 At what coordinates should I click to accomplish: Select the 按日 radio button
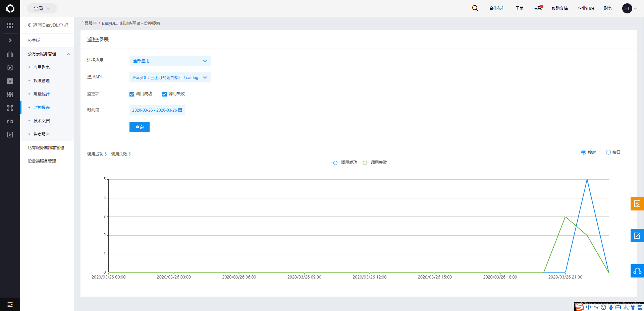coord(608,152)
